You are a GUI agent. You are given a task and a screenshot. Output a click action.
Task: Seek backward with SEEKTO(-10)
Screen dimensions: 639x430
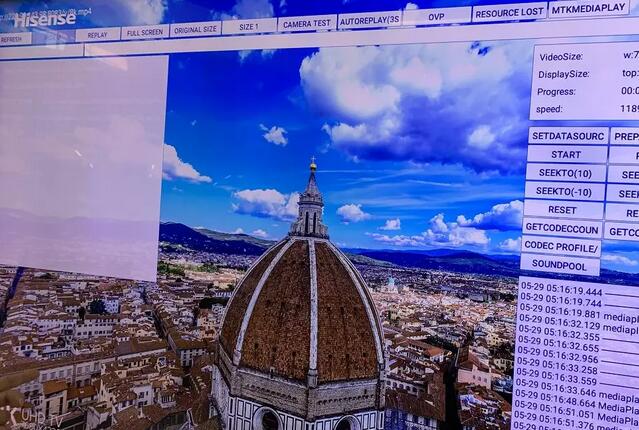tap(564, 191)
